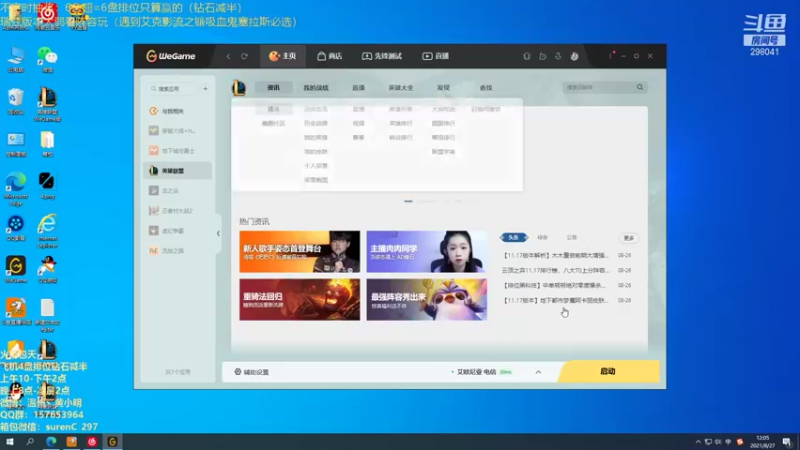Open the Microsoft Edge desktop shortcut

click(x=16, y=188)
